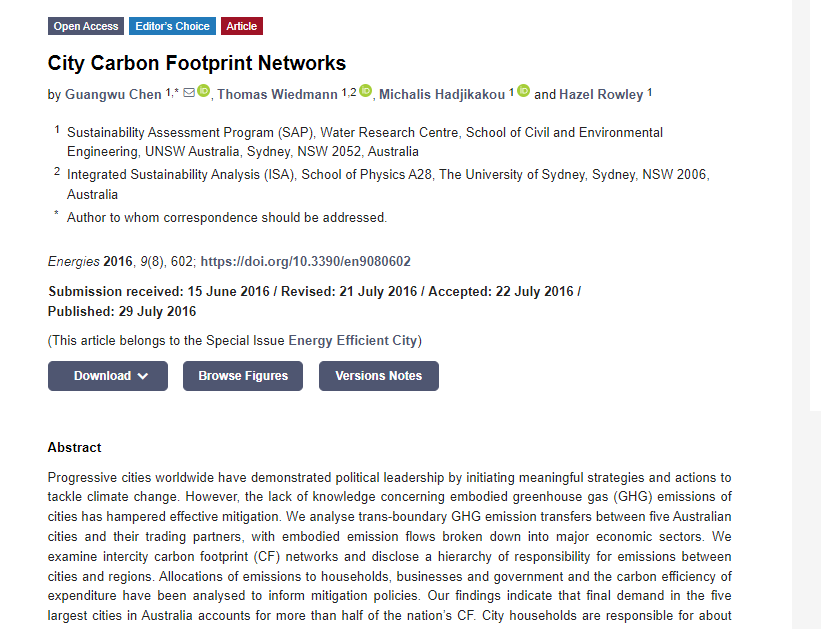This screenshot has width=821, height=629.
Task: Click the Abstract section heading
Action: (x=74, y=448)
